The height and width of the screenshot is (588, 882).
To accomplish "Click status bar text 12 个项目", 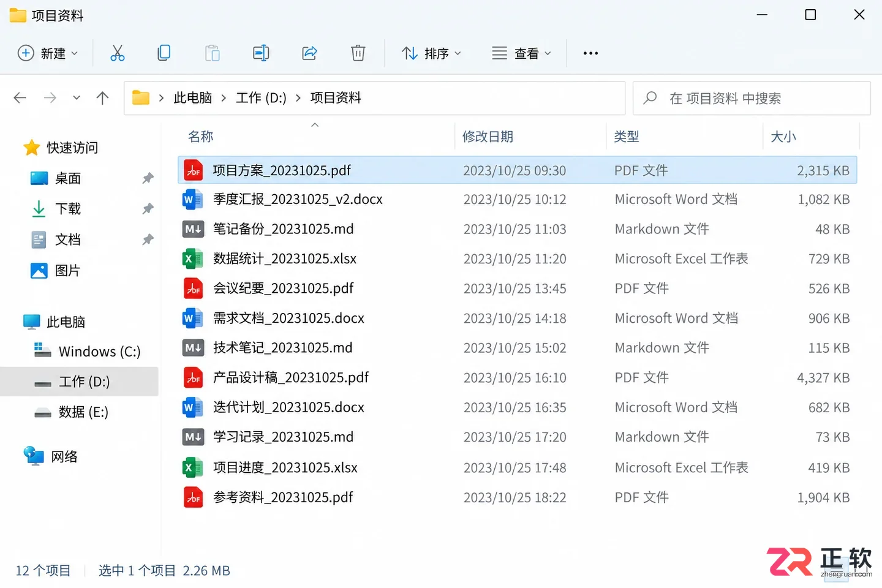I will 43,571.
